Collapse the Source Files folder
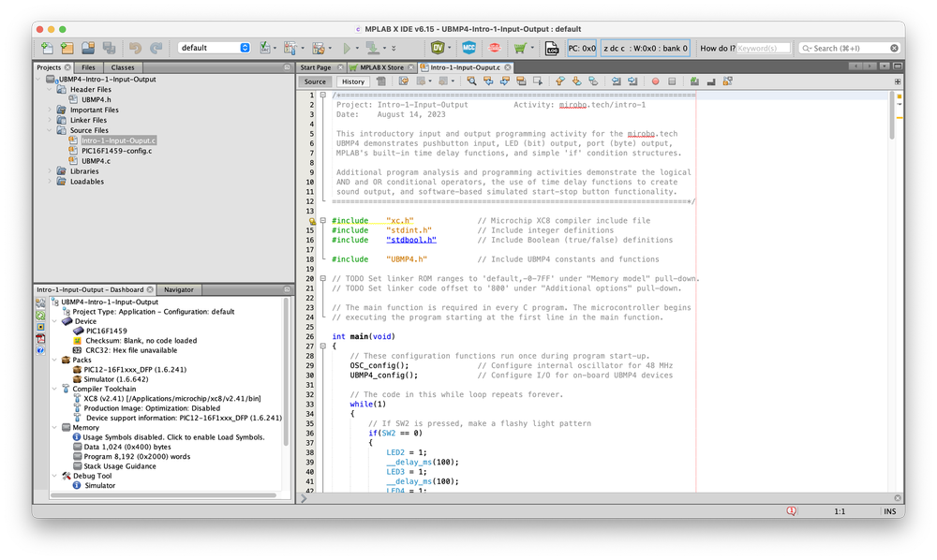The image size is (937, 560). (x=50, y=130)
